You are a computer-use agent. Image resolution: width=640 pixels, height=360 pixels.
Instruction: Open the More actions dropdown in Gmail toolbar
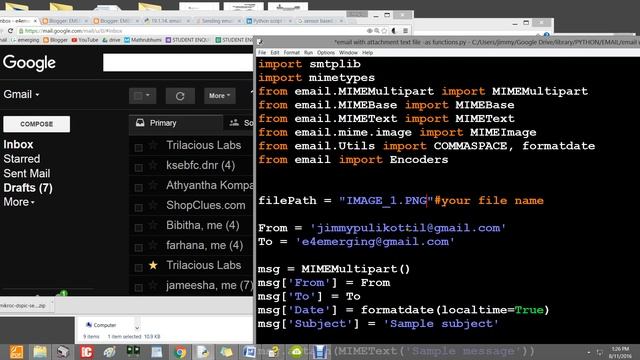click(x=220, y=96)
